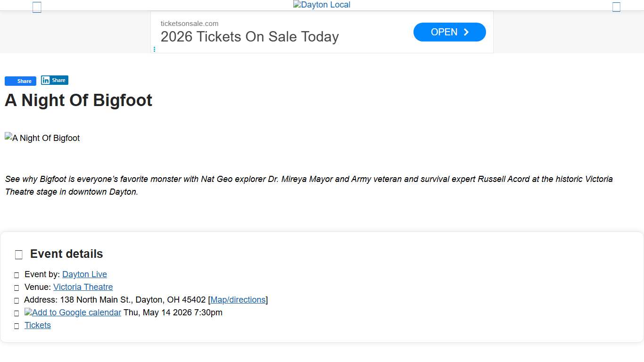The image size is (644, 362).
Task: Click the icon beside the Tickets link
Action: pyautogui.click(x=17, y=326)
